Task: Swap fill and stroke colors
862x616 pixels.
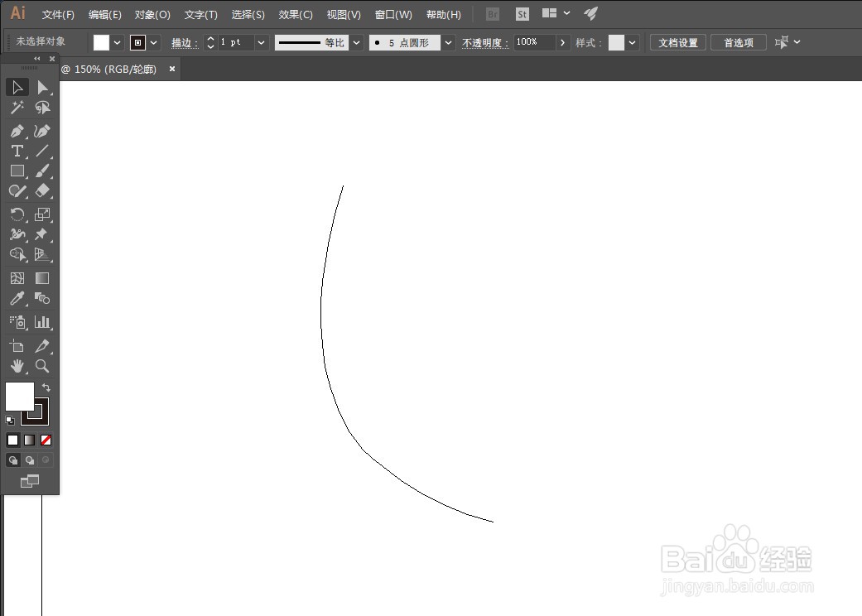Action: (x=46, y=387)
